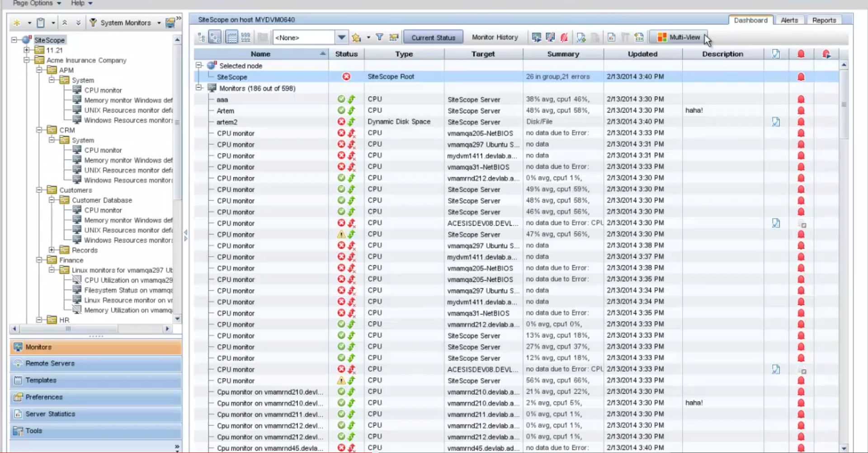Viewport: 868px width, 453px height.
Task: Click the favorites star icon
Action: (x=356, y=37)
